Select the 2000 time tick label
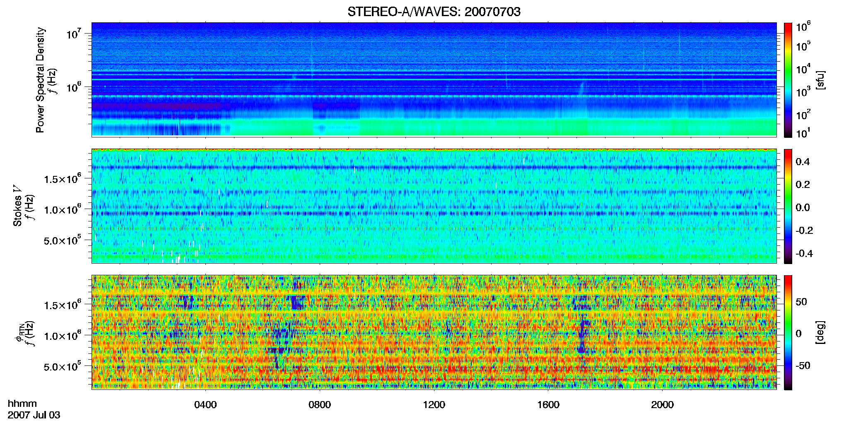868x447 pixels. coord(663,405)
